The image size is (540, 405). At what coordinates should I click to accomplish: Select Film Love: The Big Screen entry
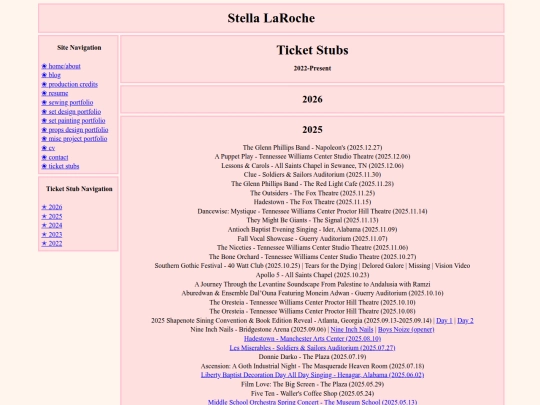point(312,384)
